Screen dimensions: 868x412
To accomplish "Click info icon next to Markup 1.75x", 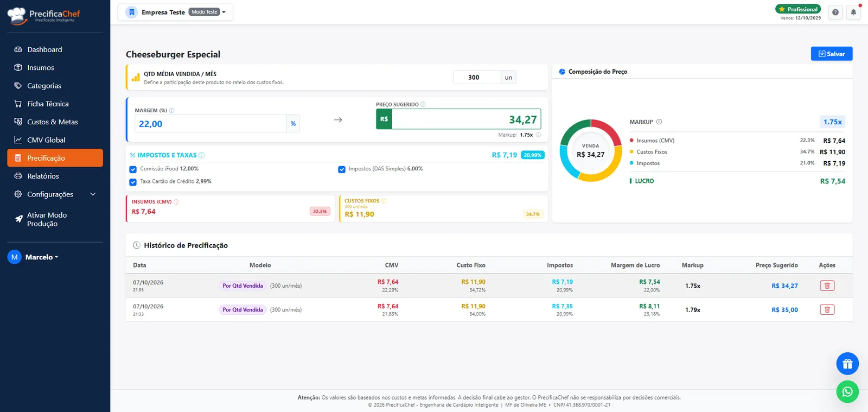I will tap(538, 135).
